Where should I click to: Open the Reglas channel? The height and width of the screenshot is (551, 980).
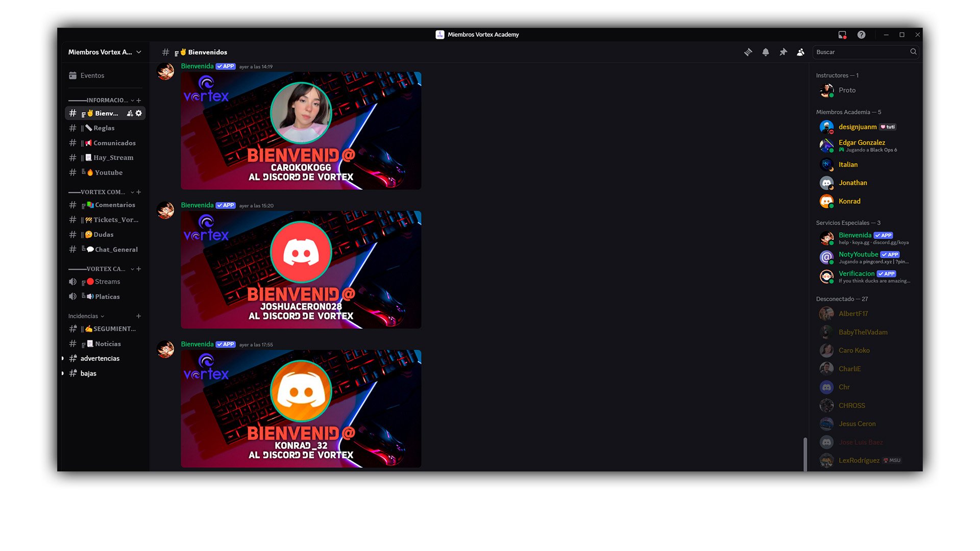105,128
